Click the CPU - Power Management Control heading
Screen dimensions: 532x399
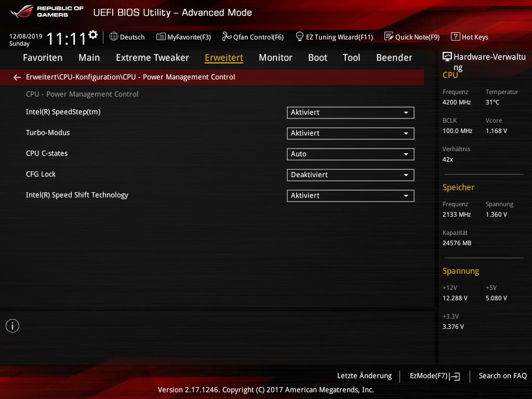[82, 94]
